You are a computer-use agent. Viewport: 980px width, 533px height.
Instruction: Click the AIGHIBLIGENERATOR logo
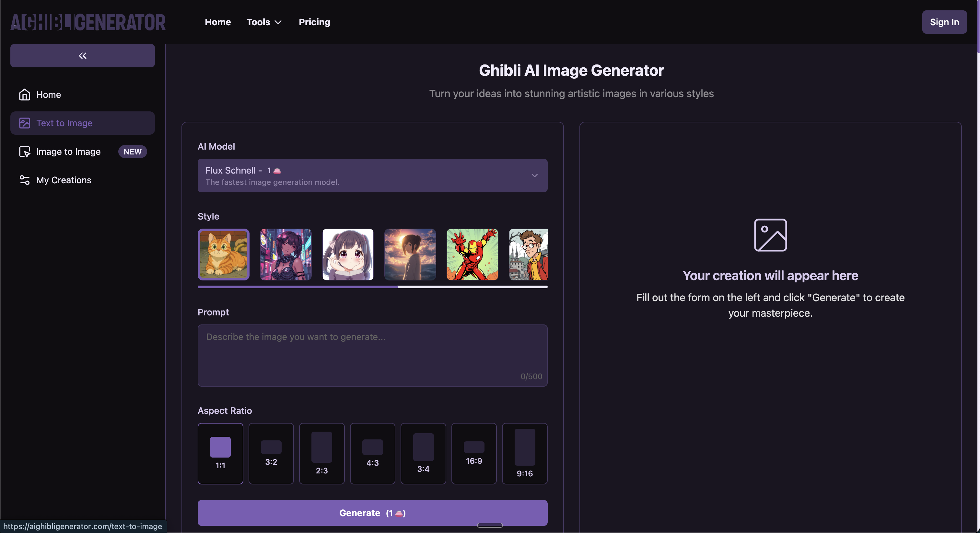point(88,22)
